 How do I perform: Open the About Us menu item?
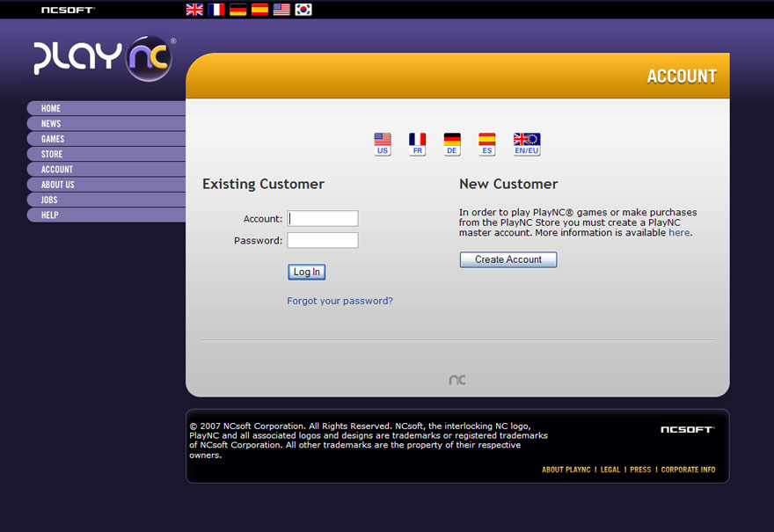[106, 185]
